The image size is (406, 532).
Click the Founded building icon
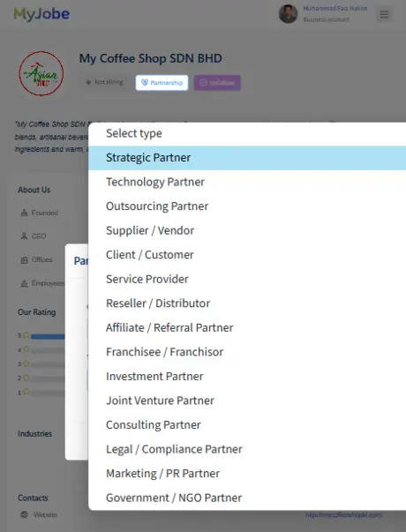24,214
